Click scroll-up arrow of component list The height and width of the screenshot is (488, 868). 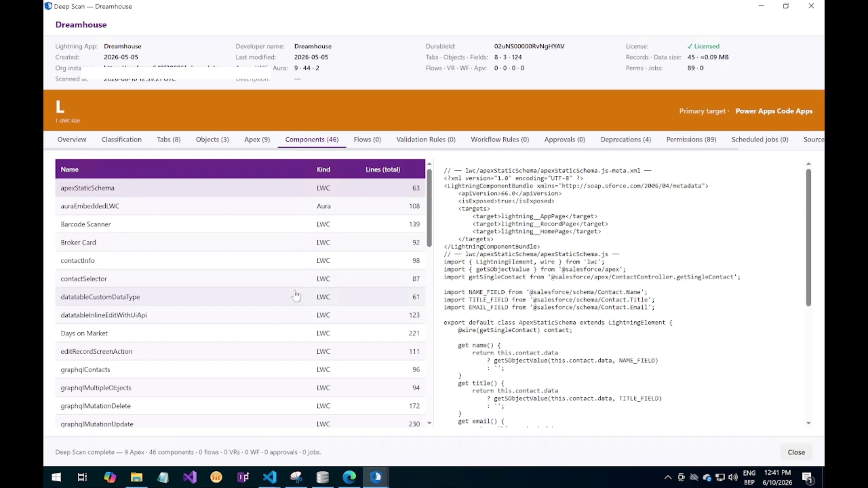429,164
